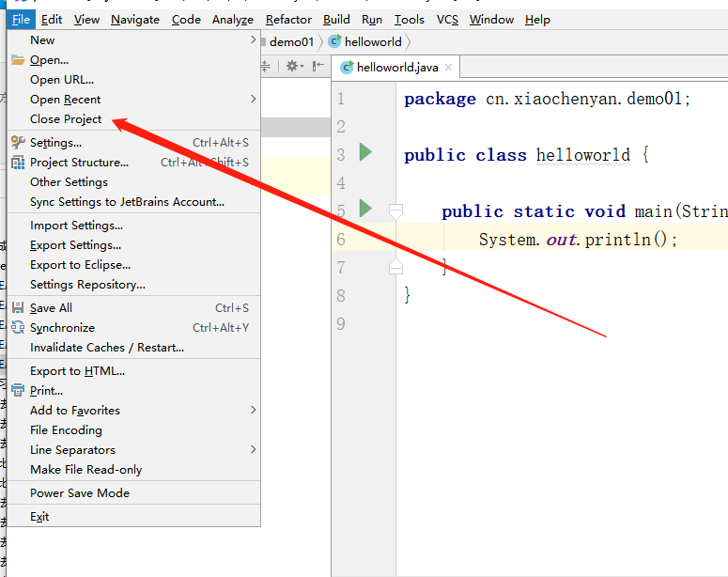Click the Project Structure icon in menu
The width and height of the screenshot is (728, 577).
[18, 163]
